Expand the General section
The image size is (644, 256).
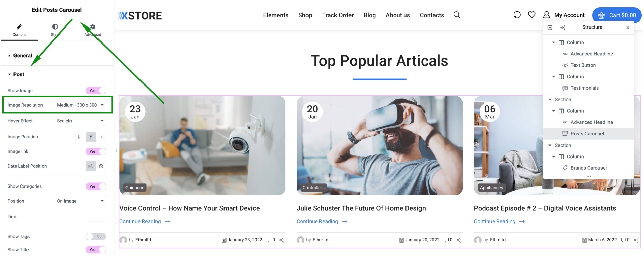(x=22, y=56)
